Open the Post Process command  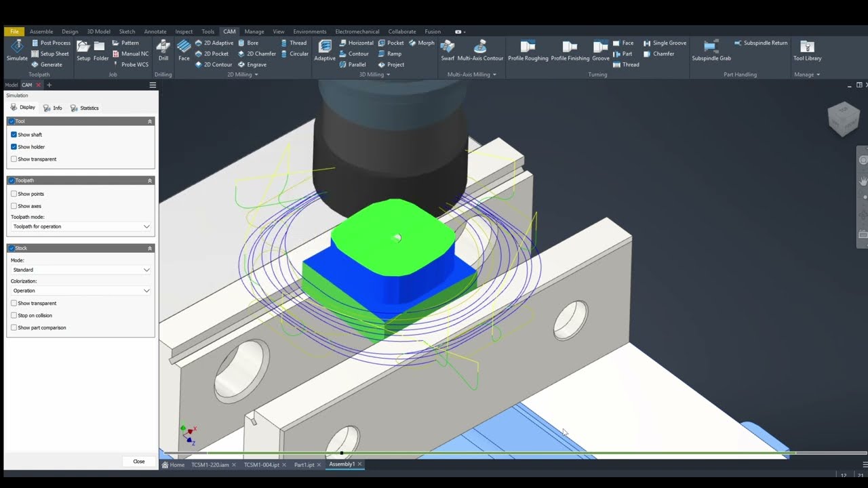(51, 43)
